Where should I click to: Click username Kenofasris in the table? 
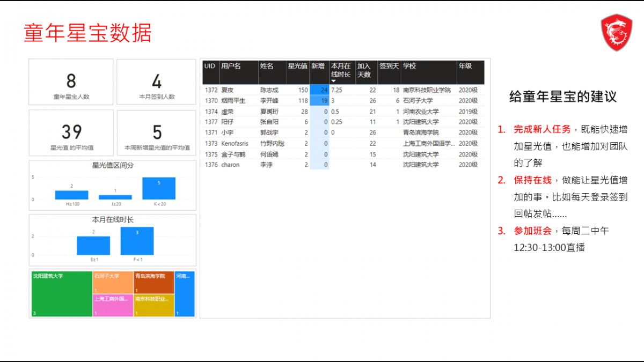(235, 144)
